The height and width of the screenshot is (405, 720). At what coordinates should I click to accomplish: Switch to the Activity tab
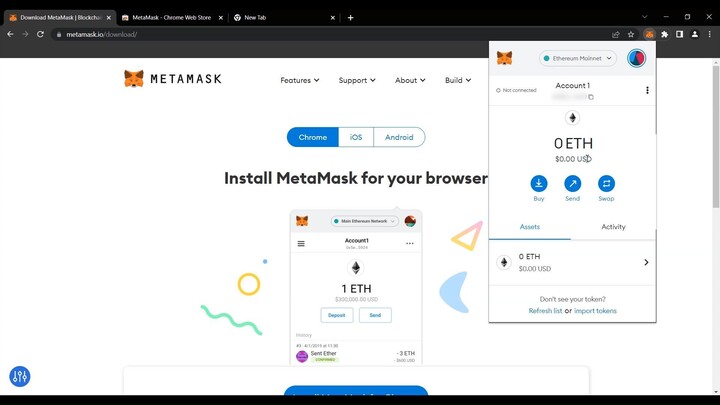pos(613,227)
